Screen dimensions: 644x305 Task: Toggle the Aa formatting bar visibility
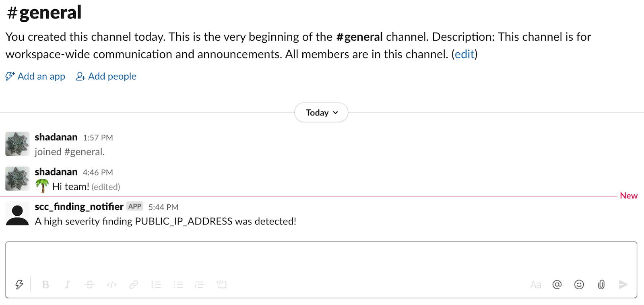(x=536, y=284)
